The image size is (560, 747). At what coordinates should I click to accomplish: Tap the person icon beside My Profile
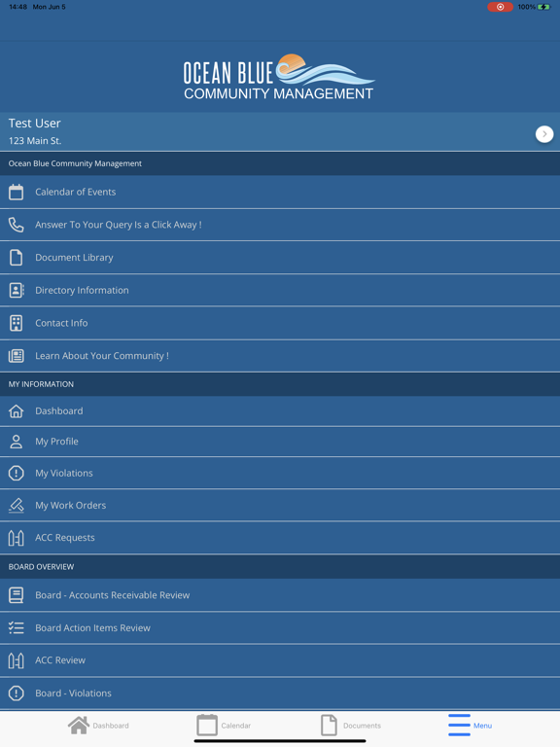coord(17,442)
